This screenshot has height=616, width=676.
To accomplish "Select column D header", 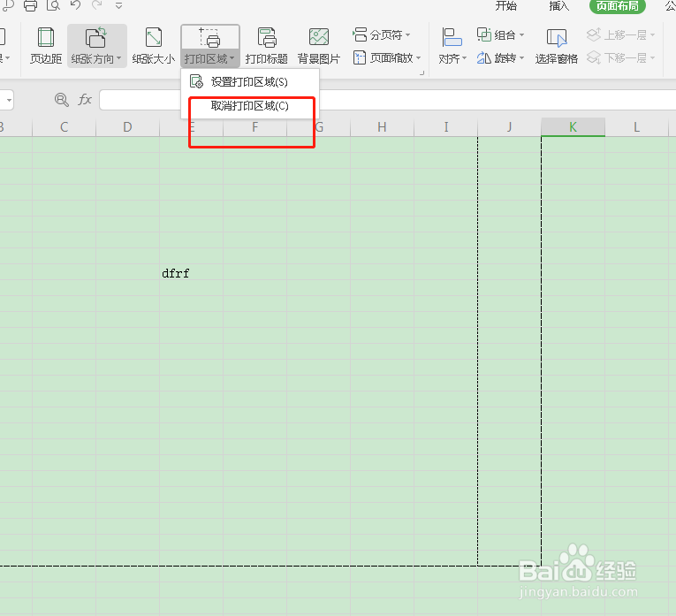I will 127,127.
